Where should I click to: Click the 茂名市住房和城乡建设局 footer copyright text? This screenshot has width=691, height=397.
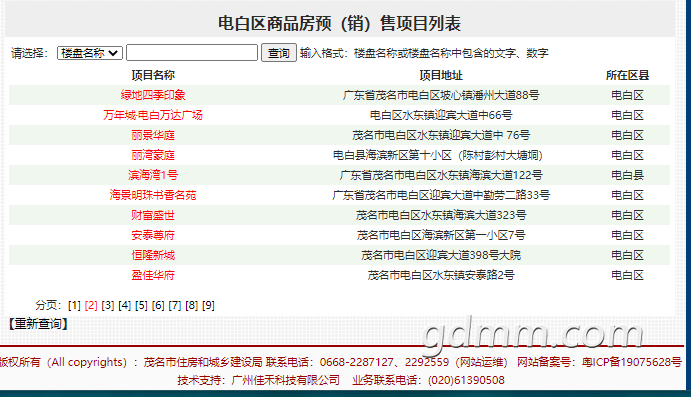[x=203, y=362]
